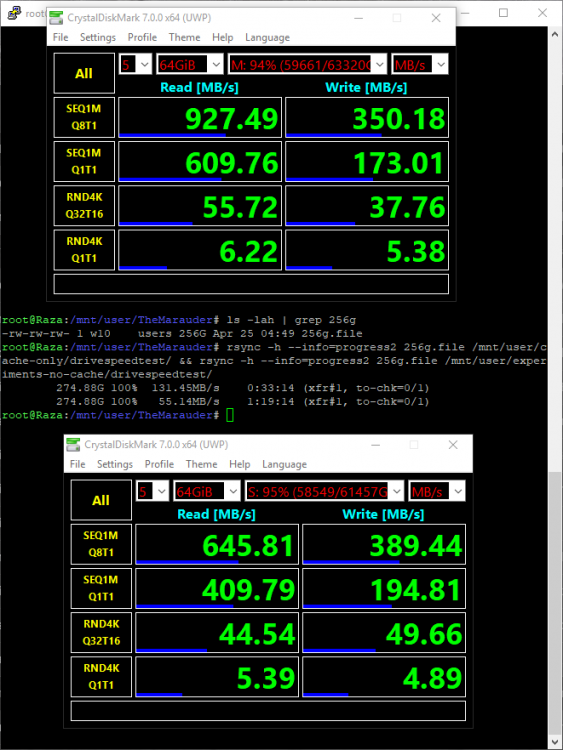
Task: Open Profile menu in top CrystalDiskMark window
Action: click(142, 37)
